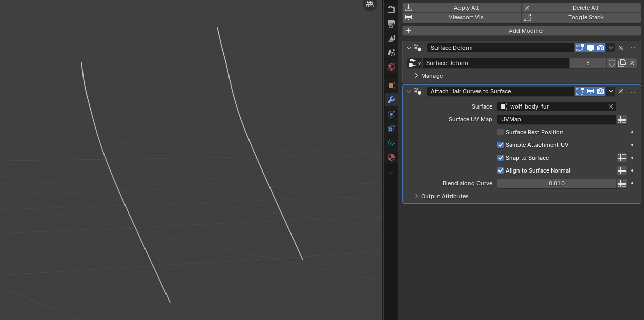Click the Add Modifier button
Image resolution: width=644 pixels, height=320 pixels.
[522, 31]
